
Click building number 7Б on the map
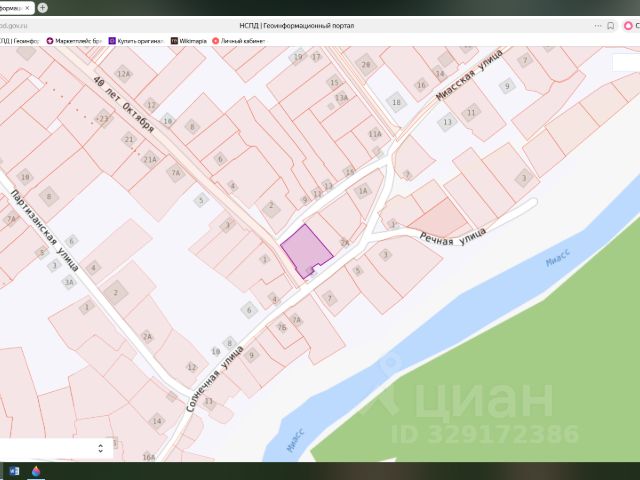[282, 327]
